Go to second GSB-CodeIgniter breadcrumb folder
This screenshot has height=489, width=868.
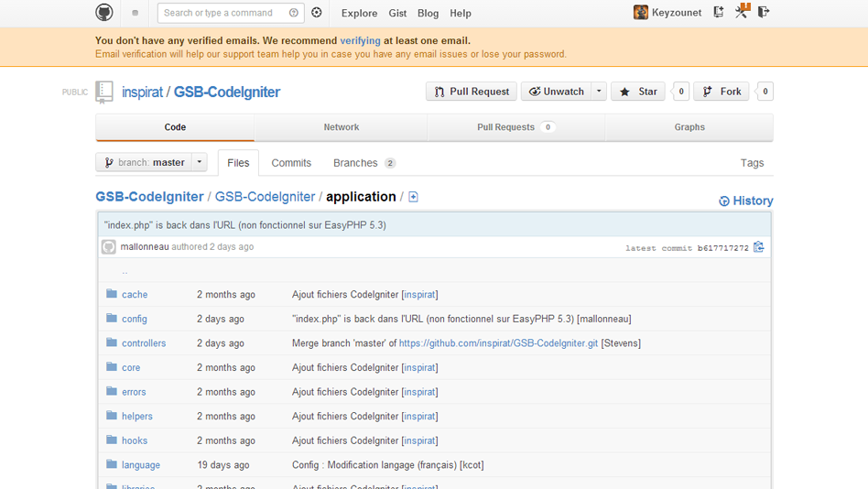pos(265,197)
